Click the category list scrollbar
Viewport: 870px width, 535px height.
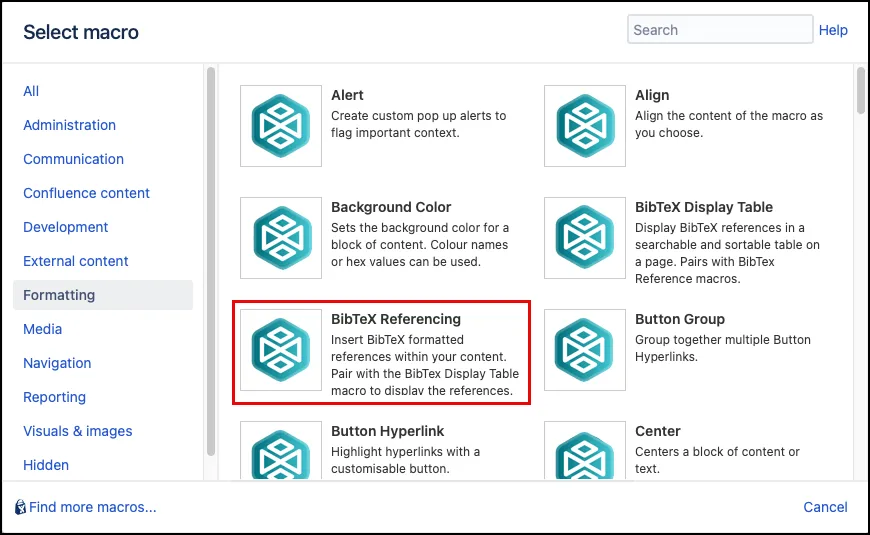coord(211,261)
